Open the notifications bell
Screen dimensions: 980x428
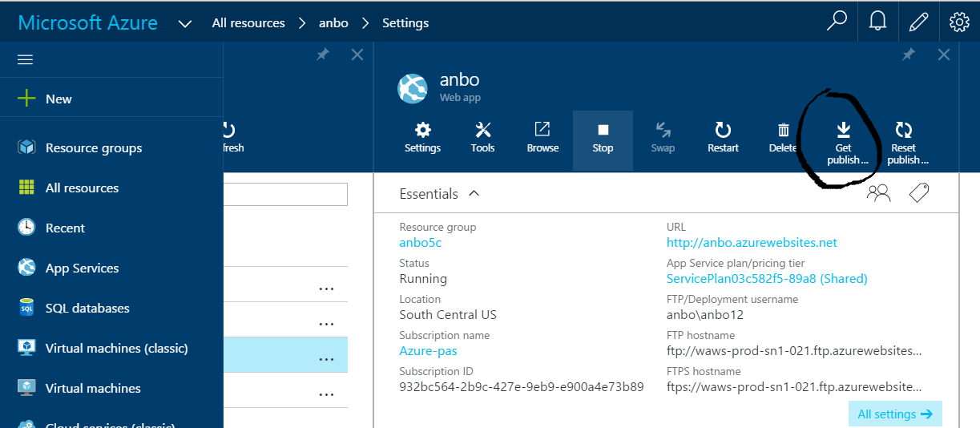877,22
